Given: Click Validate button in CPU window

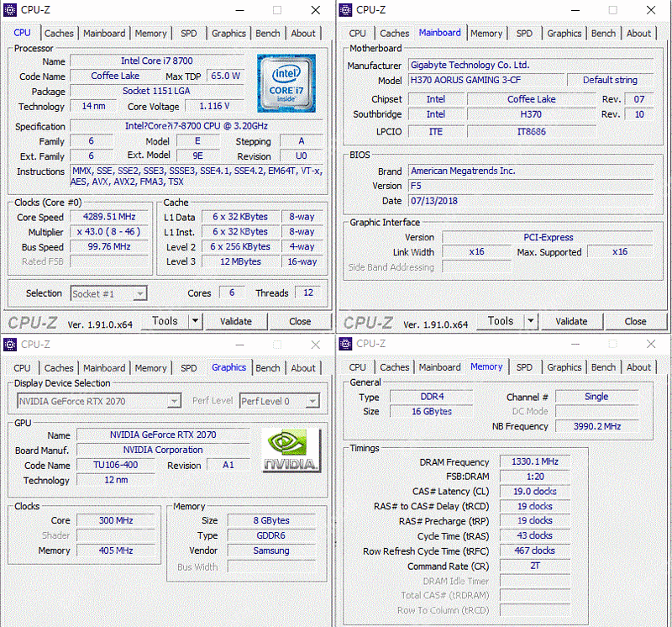Looking at the screenshot, I should (x=236, y=321).
